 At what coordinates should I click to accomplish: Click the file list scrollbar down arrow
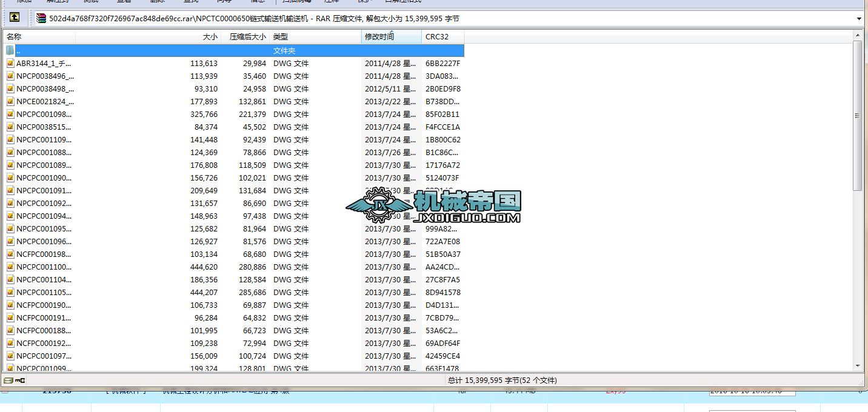tap(858, 366)
